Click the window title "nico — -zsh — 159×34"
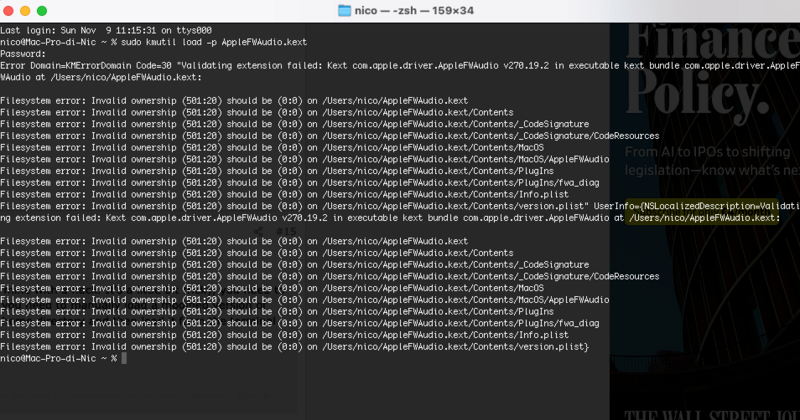This screenshot has height=420, width=800. coord(414,11)
